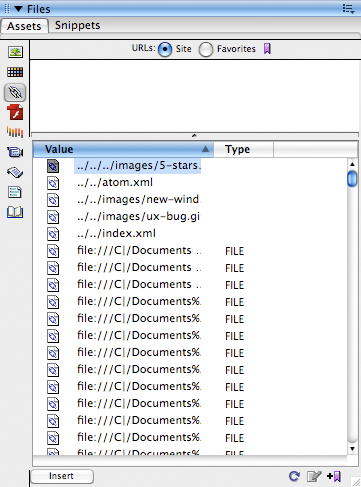Select the URLs asset category

[x=15, y=92]
